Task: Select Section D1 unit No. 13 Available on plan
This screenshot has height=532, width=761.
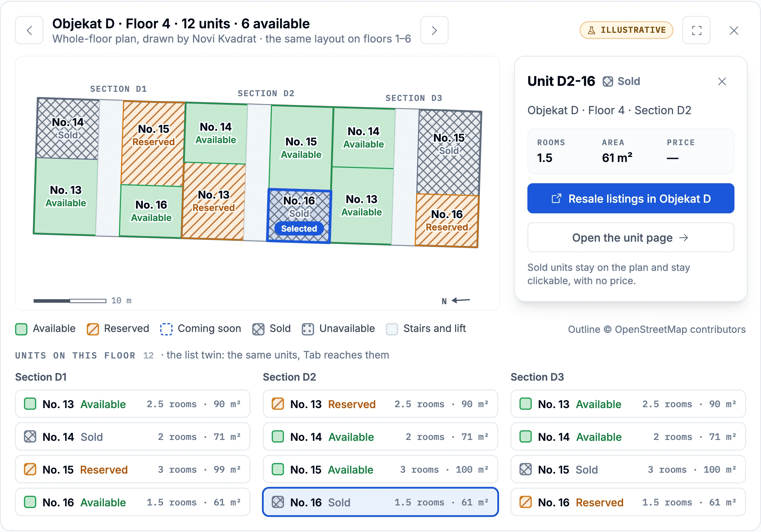Action: click(65, 196)
